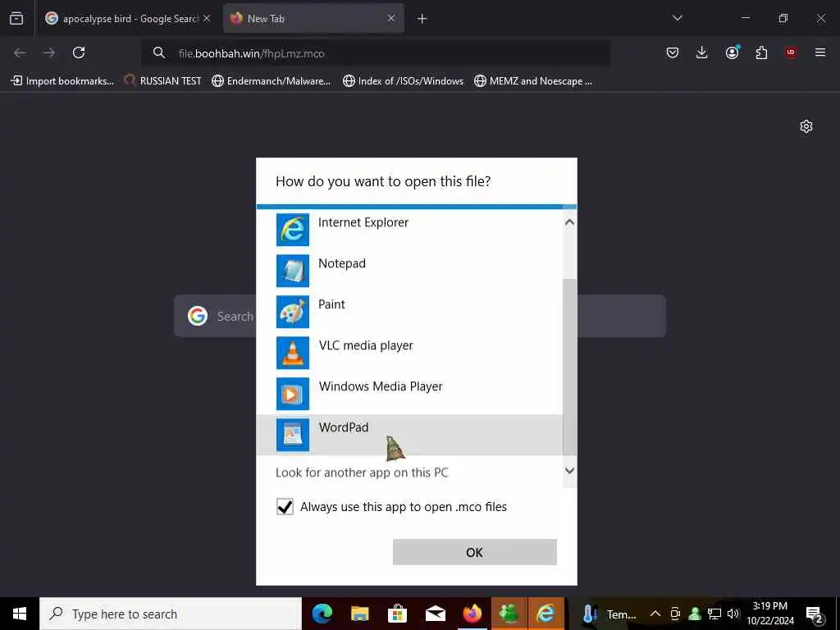
Task: Open Internet Explorer taskbar icon
Action: (546, 614)
